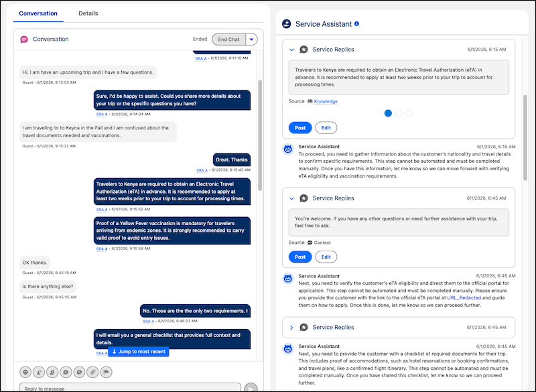Click the refresh-bubble icon in chat toolbar
This screenshot has height=392, width=536.
[79, 372]
